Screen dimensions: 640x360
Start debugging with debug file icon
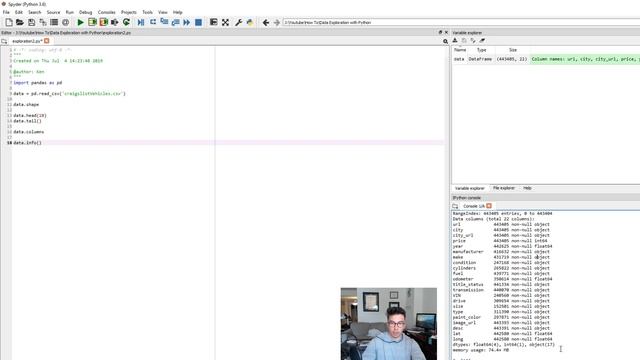point(141,22)
